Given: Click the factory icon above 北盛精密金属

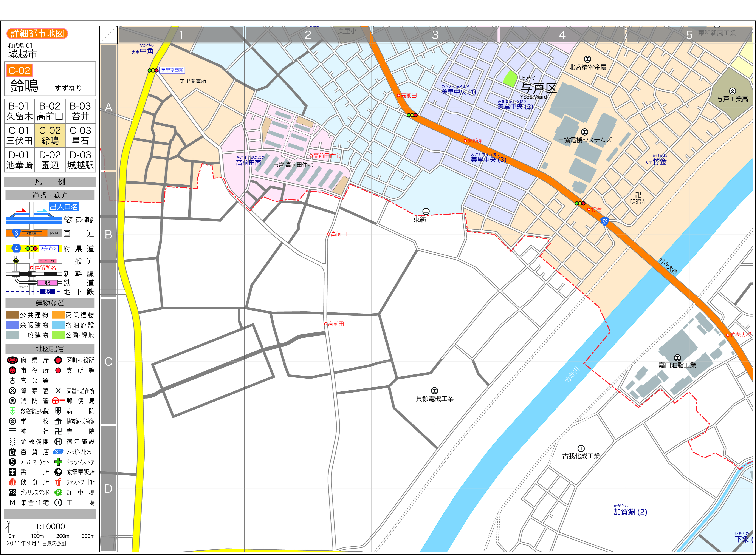Looking at the screenshot, I should [x=587, y=59].
